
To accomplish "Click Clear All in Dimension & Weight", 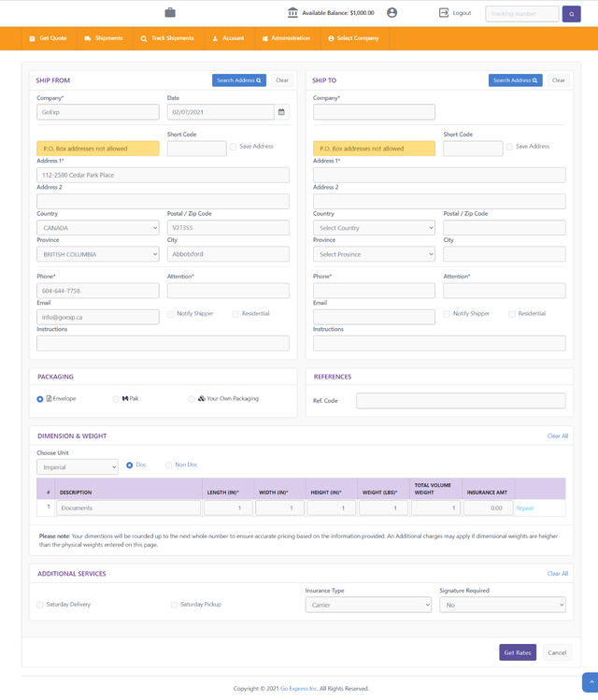I will pos(557,436).
